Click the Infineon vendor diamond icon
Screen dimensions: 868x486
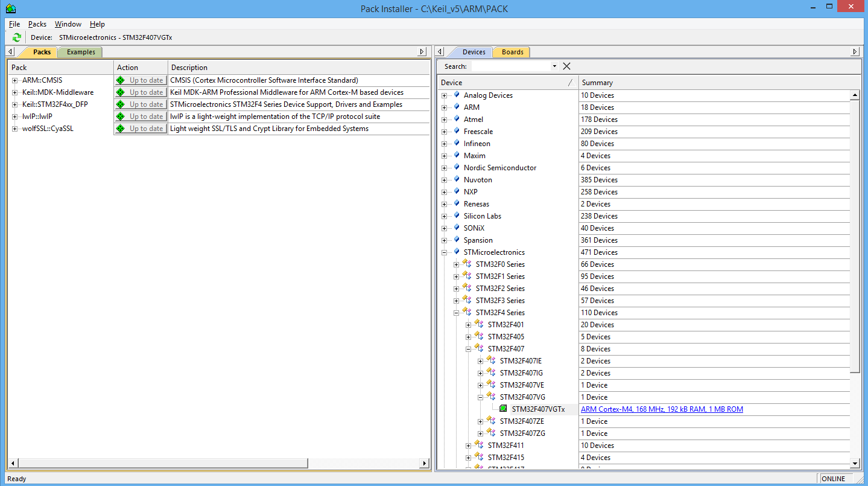(457, 143)
